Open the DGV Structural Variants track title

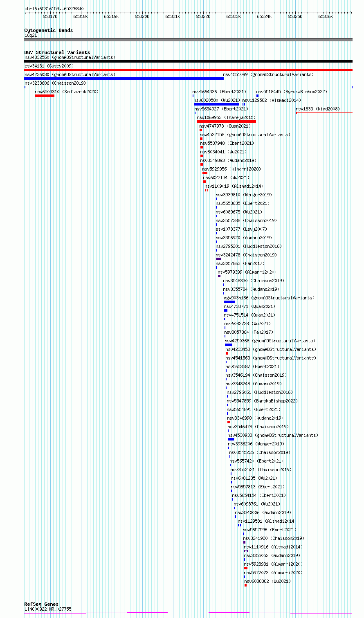[57, 52]
